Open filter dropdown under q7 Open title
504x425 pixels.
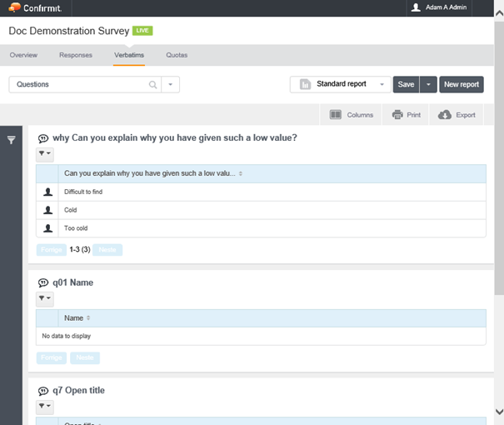(45, 407)
